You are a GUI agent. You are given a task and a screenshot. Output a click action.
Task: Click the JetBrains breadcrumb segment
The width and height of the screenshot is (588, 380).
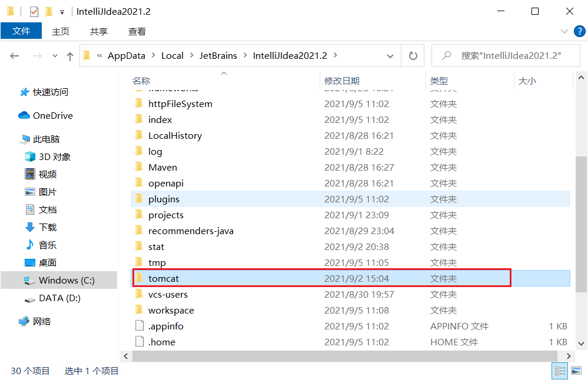point(218,56)
